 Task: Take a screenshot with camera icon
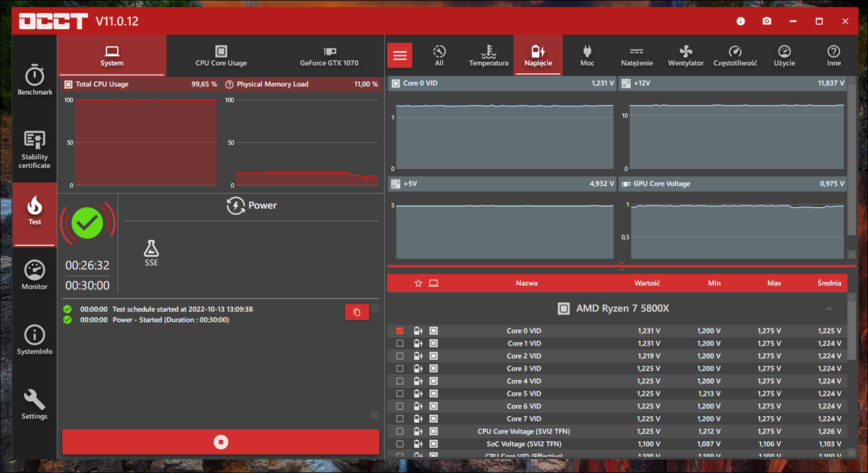click(x=767, y=21)
